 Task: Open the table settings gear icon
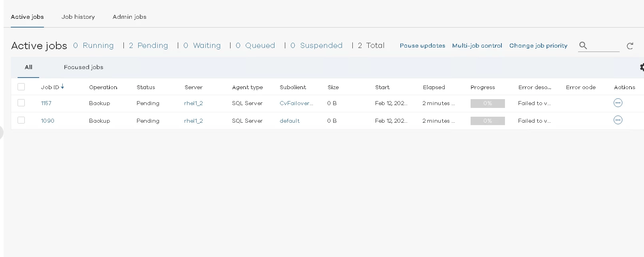(642, 67)
